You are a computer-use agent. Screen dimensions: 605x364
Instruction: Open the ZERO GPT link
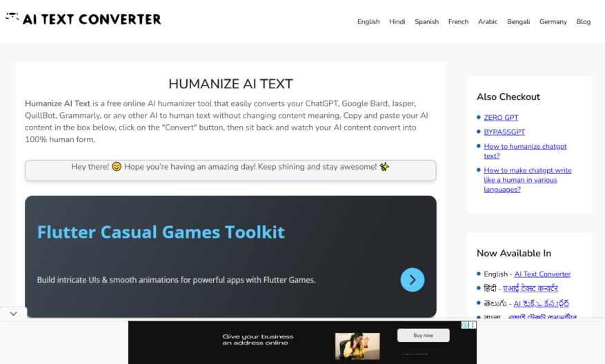pyautogui.click(x=501, y=117)
